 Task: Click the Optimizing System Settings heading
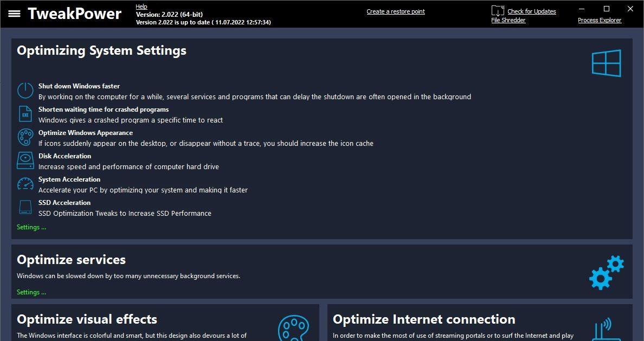[101, 50]
